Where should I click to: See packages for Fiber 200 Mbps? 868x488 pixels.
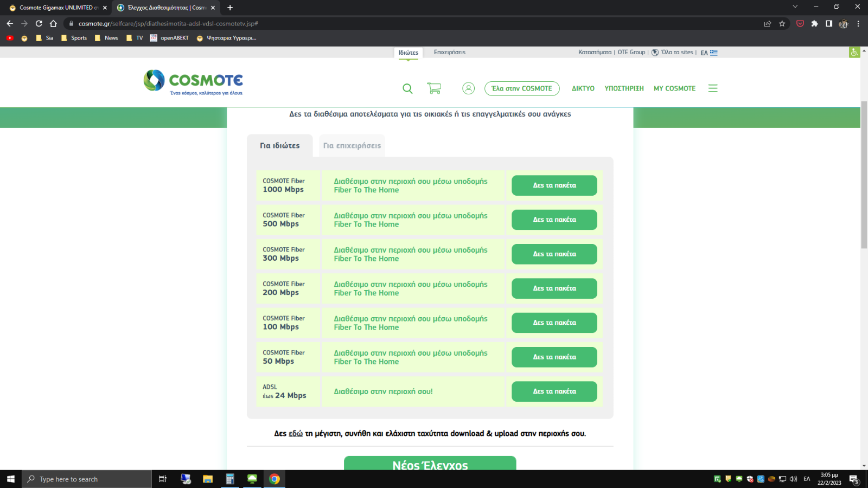click(x=554, y=288)
